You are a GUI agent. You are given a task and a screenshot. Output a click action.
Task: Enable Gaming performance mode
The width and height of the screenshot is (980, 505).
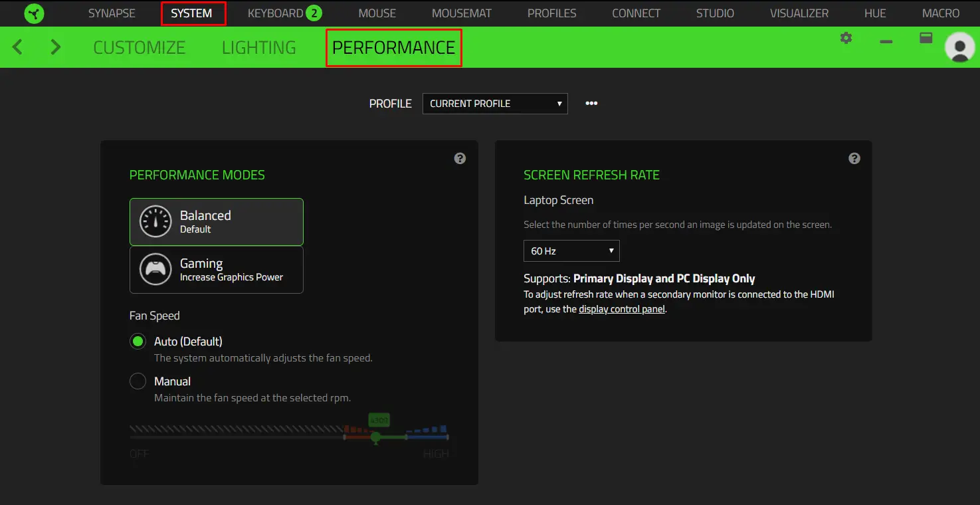coord(216,270)
